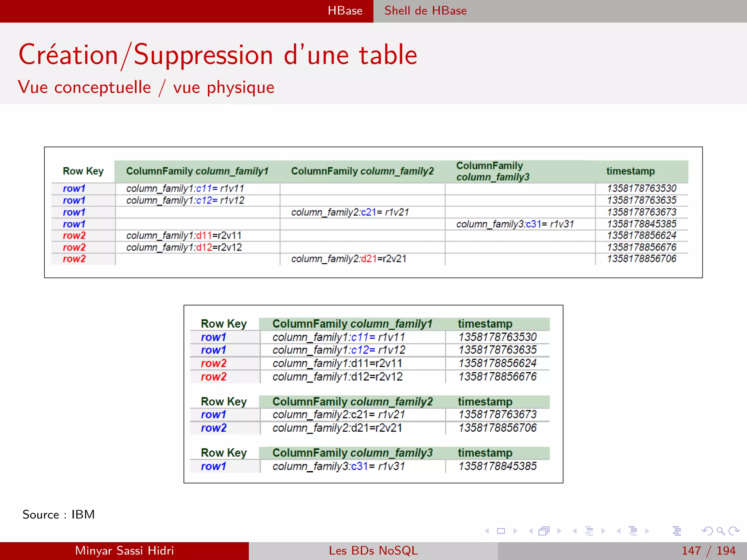The image size is (747, 560).
Task: Select cell column_family2:c21= r1v21 in top table
Action: click(350, 212)
